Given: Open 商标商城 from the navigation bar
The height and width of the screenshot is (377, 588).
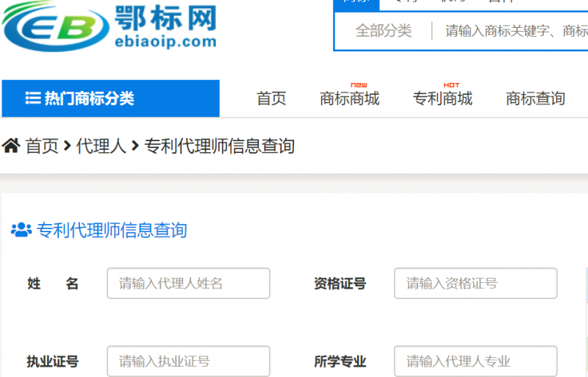Looking at the screenshot, I should click(350, 98).
